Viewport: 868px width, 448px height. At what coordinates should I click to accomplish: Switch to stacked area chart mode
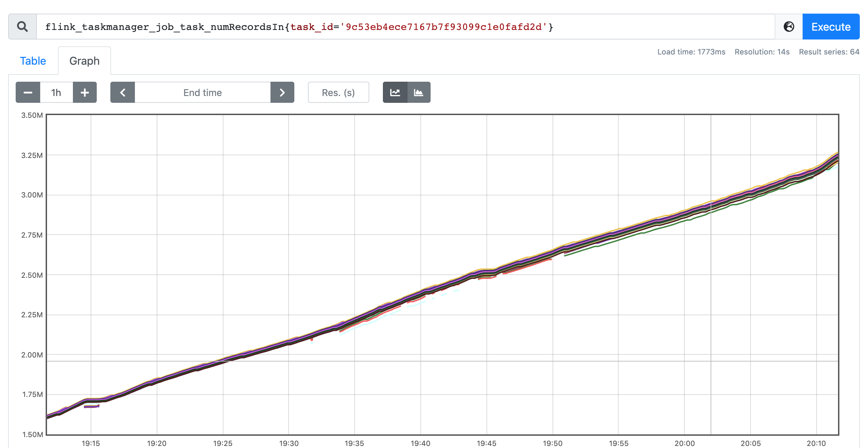click(419, 92)
